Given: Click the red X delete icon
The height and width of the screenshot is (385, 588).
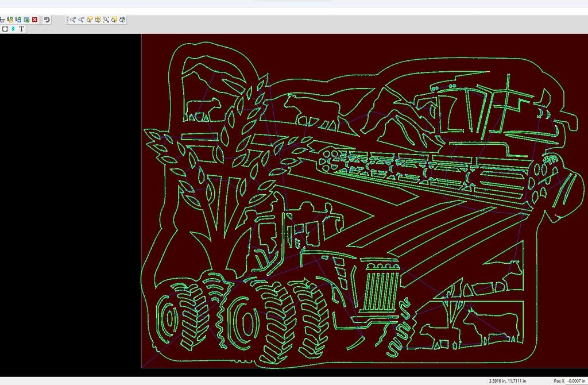Looking at the screenshot, I should [35, 20].
